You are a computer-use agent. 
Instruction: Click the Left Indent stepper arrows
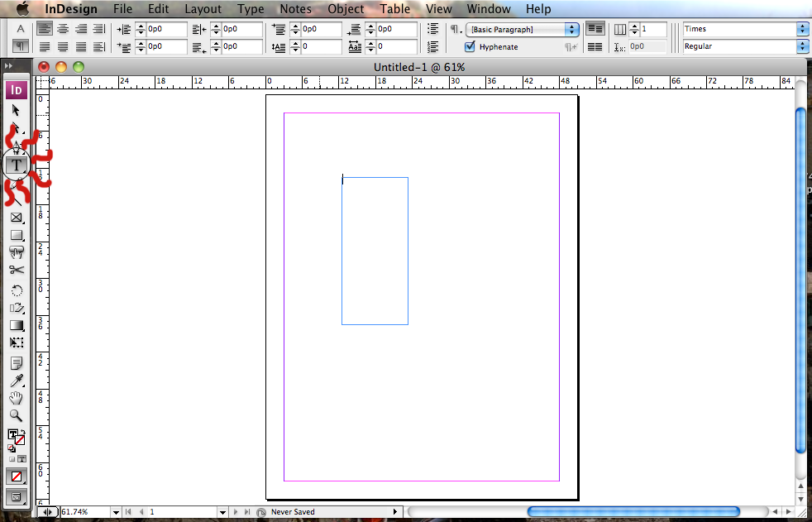point(141,29)
